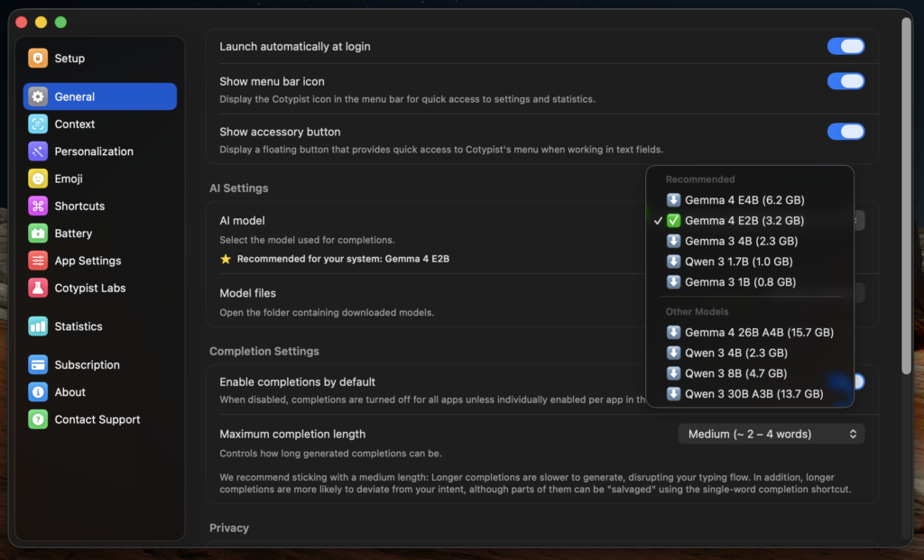Open the Battery sidebar icon
924x560 pixels.
(x=38, y=234)
